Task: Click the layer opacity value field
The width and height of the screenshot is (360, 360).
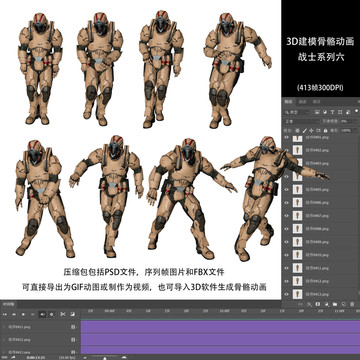Action: (347, 121)
